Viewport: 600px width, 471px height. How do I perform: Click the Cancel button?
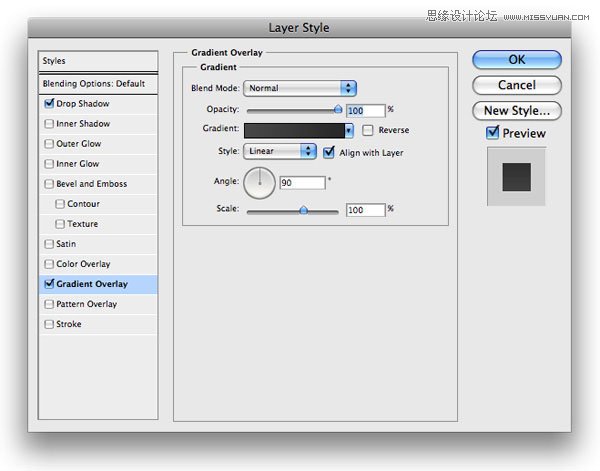coord(517,85)
